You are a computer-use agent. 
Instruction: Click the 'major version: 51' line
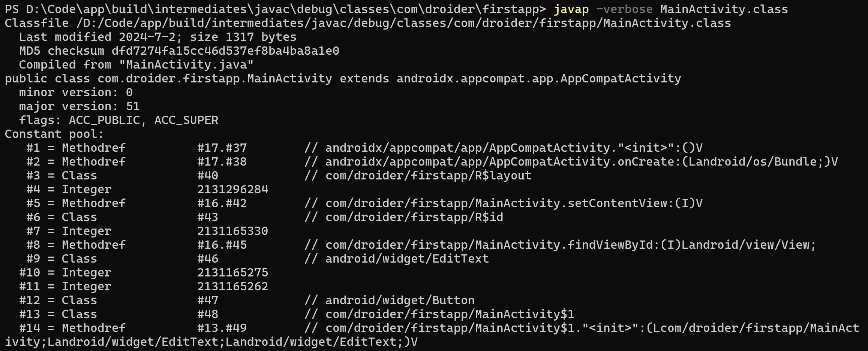pyautogui.click(x=79, y=106)
